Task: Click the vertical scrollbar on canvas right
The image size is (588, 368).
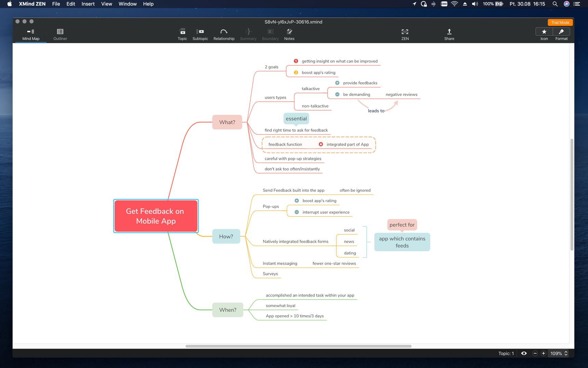Action: click(572, 194)
